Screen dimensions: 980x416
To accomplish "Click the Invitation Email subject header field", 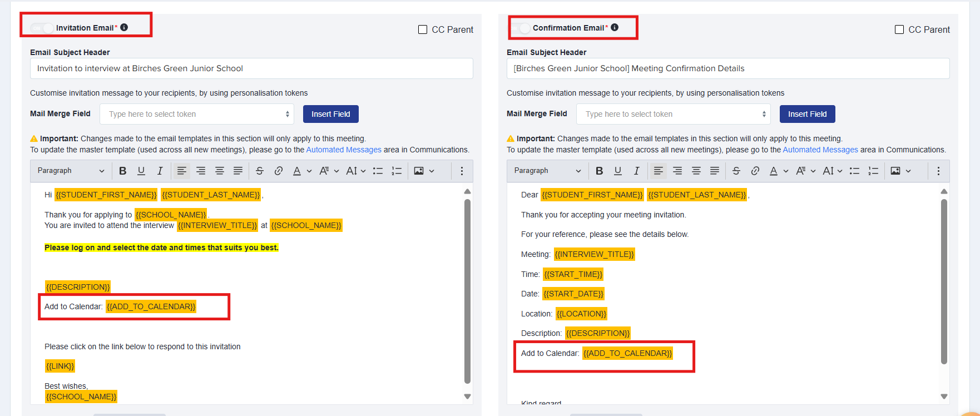I will click(x=251, y=68).
